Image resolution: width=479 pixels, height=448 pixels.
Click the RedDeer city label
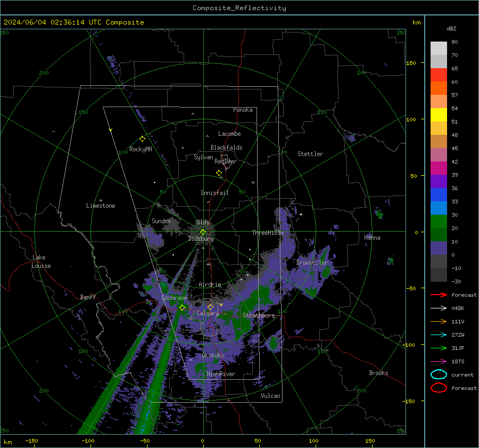tap(226, 161)
